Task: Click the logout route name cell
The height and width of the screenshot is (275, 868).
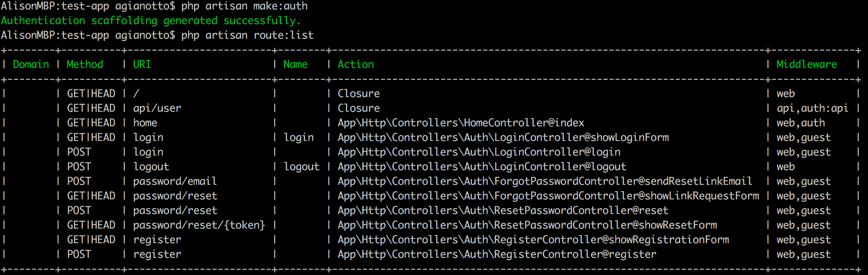Action: pyautogui.click(x=302, y=167)
